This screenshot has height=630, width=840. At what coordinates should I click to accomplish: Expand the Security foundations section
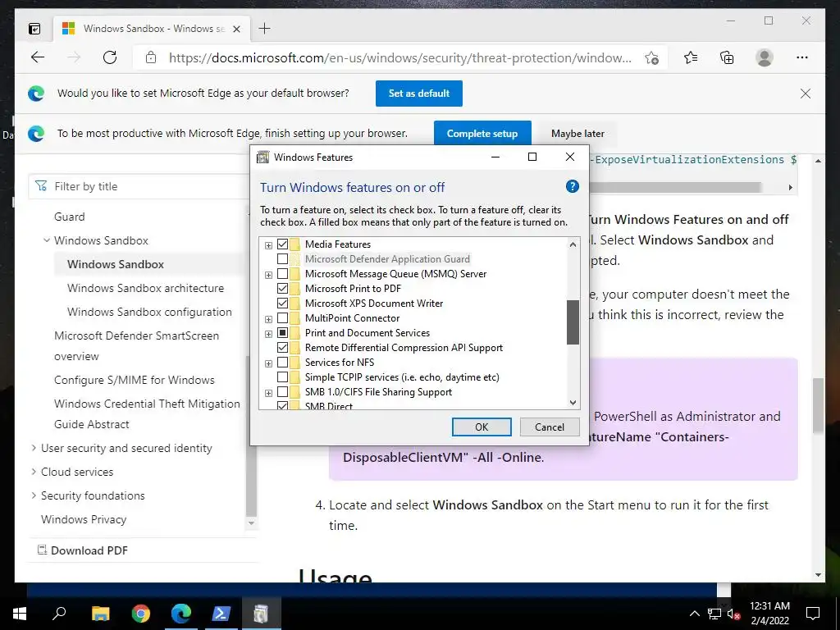click(34, 495)
